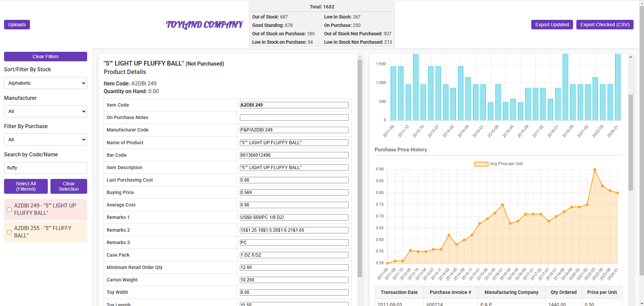Open the Sort/Filter By Stock dropdown
Screen dimensions: 644x306
click(45, 83)
